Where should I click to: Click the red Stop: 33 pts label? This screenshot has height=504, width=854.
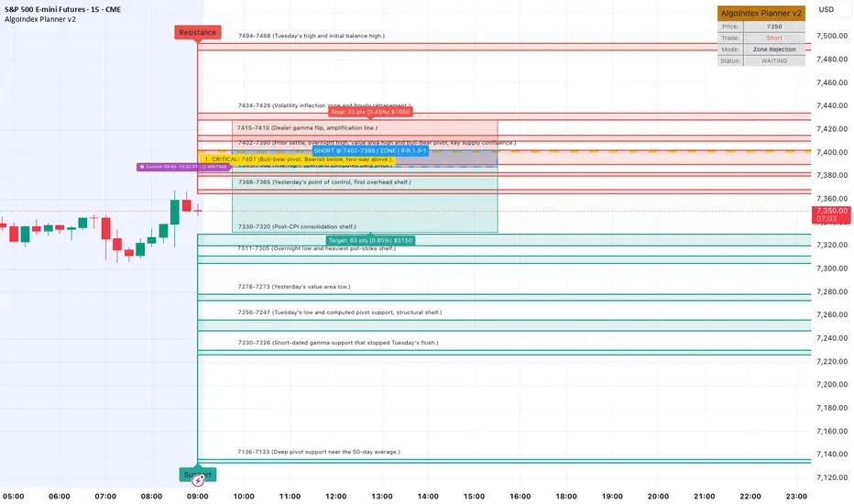click(370, 112)
